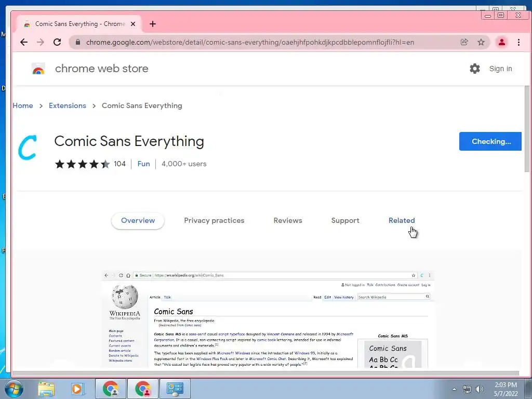Bookmark this page with the star icon
The height and width of the screenshot is (399, 532).
pos(481,42)
